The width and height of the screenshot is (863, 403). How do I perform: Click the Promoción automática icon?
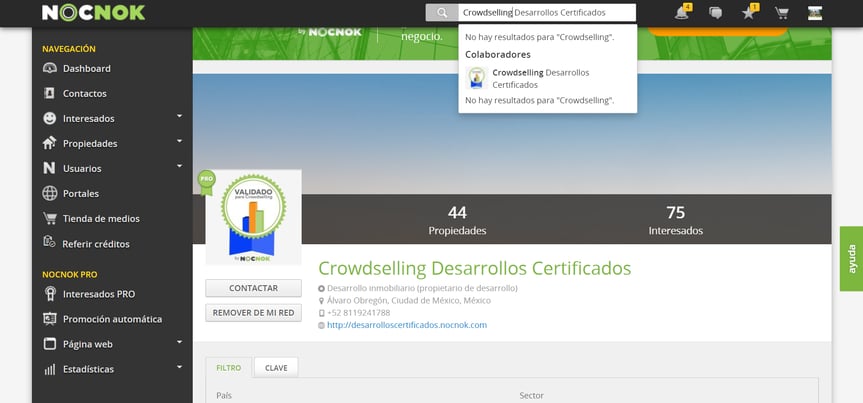50,319
